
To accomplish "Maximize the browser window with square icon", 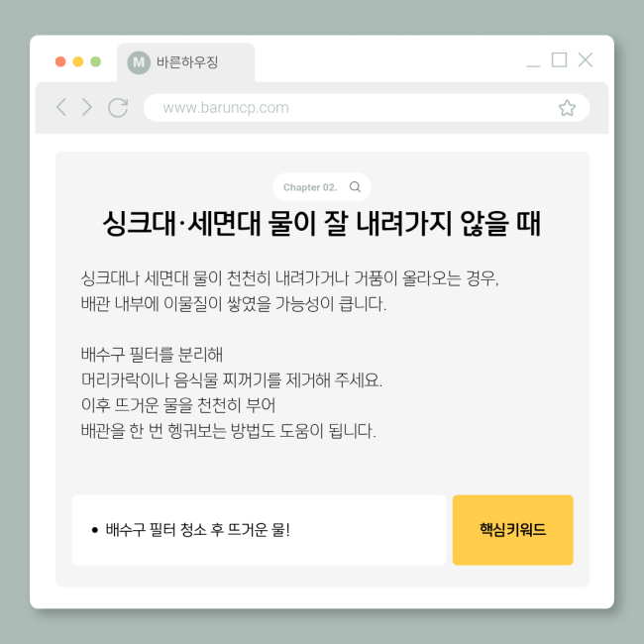I will (559, 60).
